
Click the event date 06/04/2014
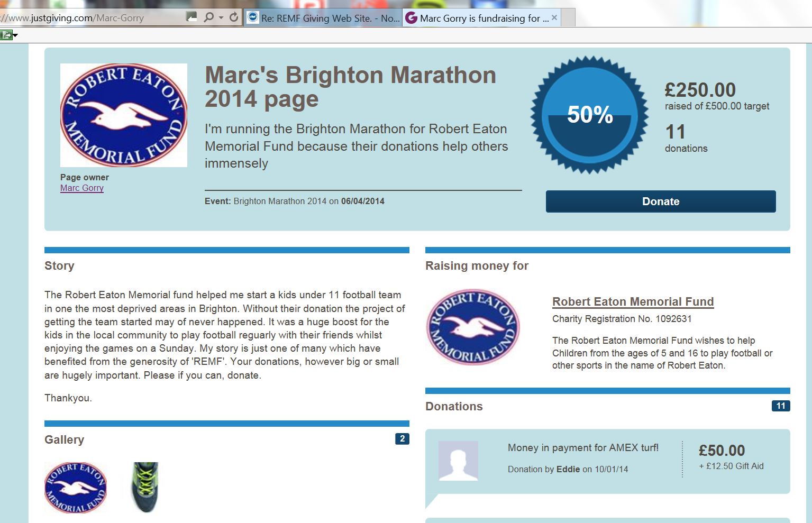tap(363, 201)
